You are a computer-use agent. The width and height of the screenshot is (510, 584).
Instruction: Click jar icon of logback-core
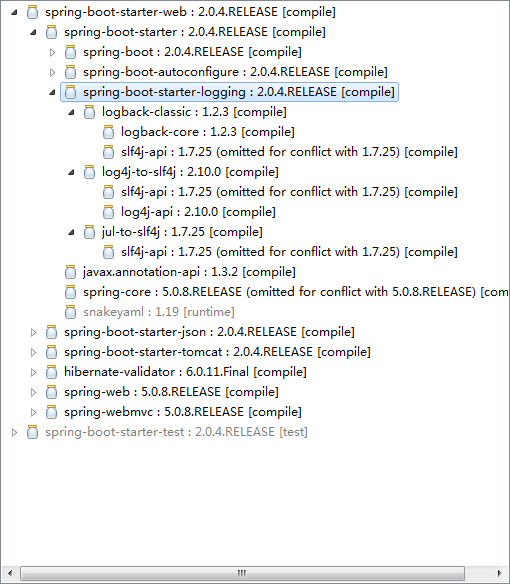(x=108, y=132)
